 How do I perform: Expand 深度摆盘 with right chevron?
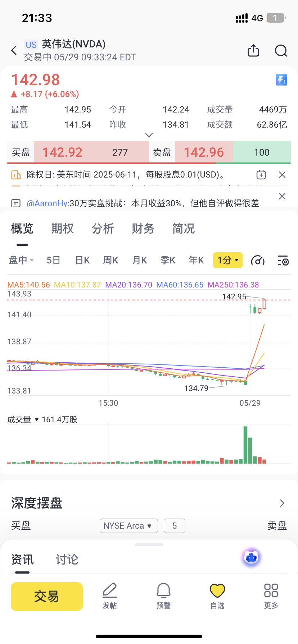pyautogui.click(x=282, y=503)
